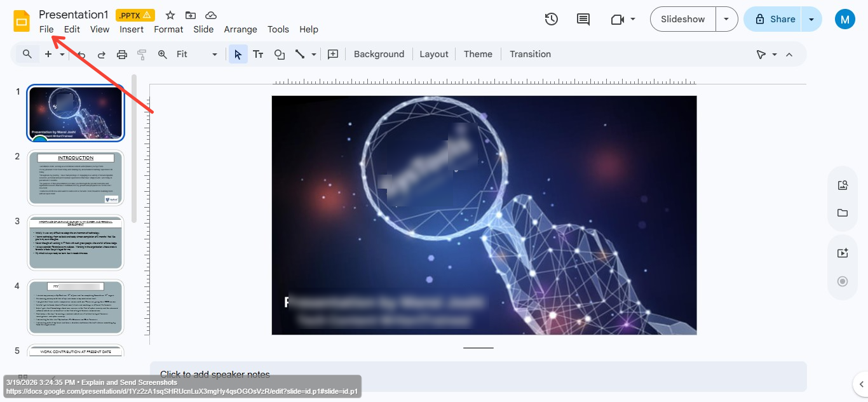Image resolution: width=868 pixels, height=402 pixels.
Task: Select the Shape tool
Action: click(280, 54)
